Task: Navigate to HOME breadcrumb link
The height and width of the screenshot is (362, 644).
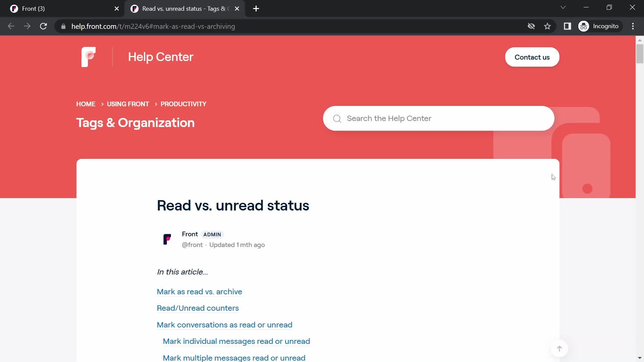Action: 86,104
